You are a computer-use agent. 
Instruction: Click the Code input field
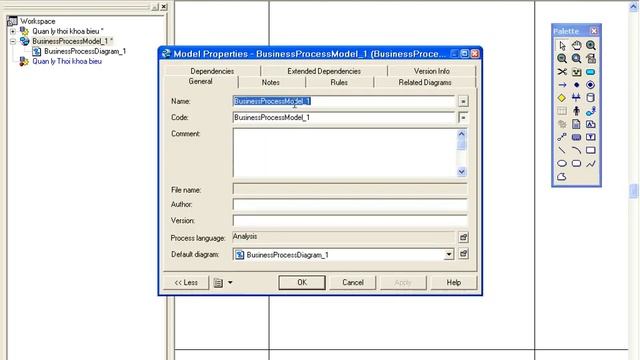tap(343, 118)
